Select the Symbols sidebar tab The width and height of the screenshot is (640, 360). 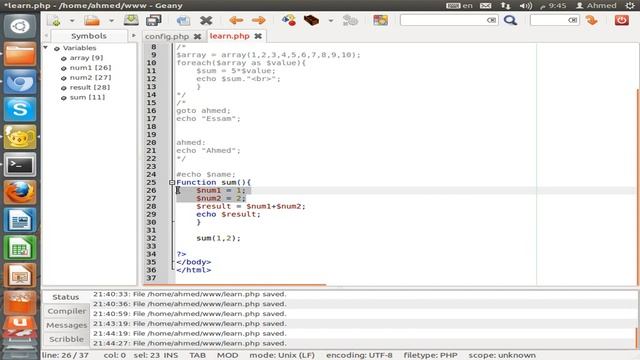(x=89, y=36)
